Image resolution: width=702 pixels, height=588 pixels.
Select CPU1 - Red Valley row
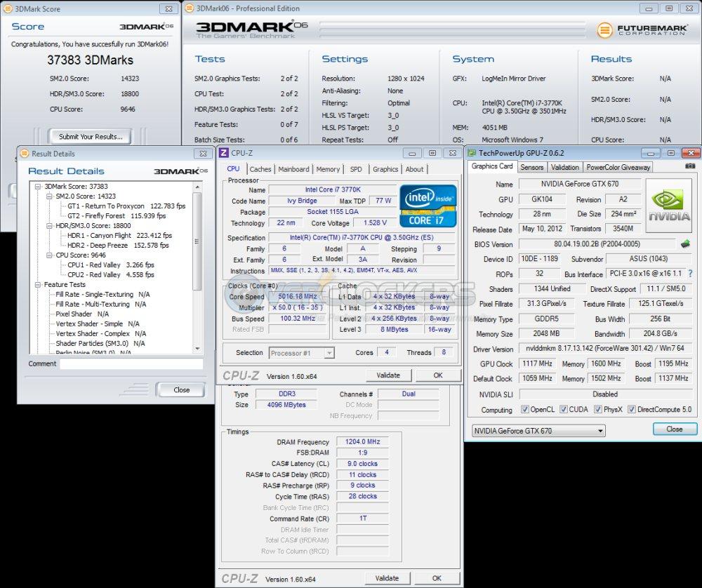[111, 265]
